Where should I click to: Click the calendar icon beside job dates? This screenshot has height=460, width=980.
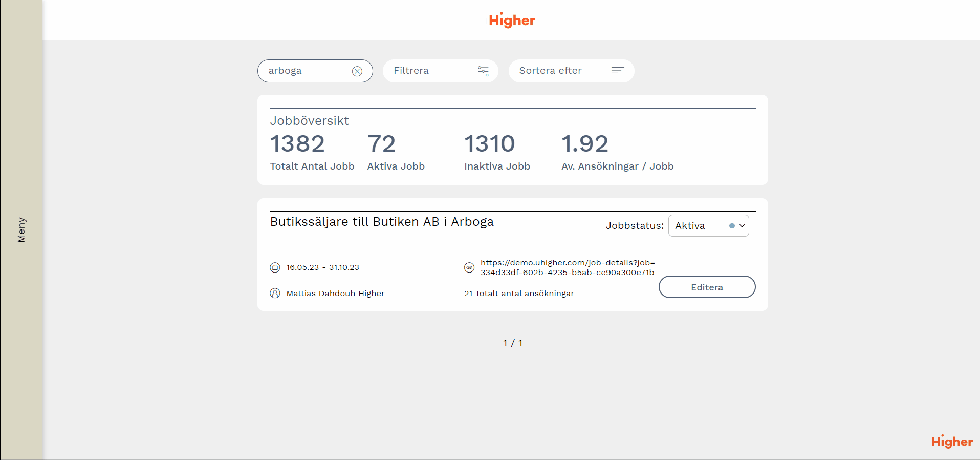point(275,267)
